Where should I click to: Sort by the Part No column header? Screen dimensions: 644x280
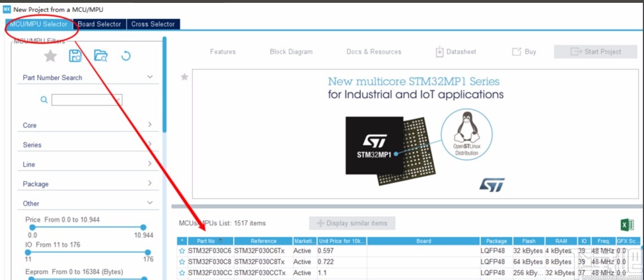(x=210, y=241)
